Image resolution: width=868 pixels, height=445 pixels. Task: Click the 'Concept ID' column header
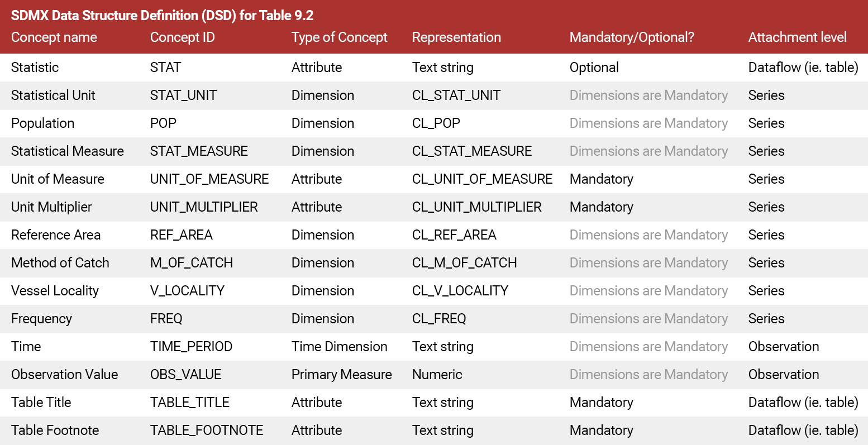click(182, 37)
